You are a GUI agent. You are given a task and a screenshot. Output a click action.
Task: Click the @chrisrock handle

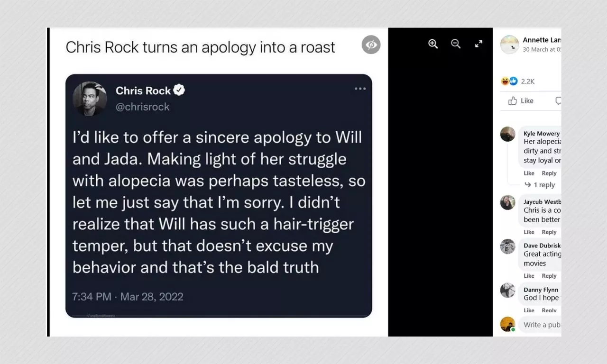click(x=143, y=106)
